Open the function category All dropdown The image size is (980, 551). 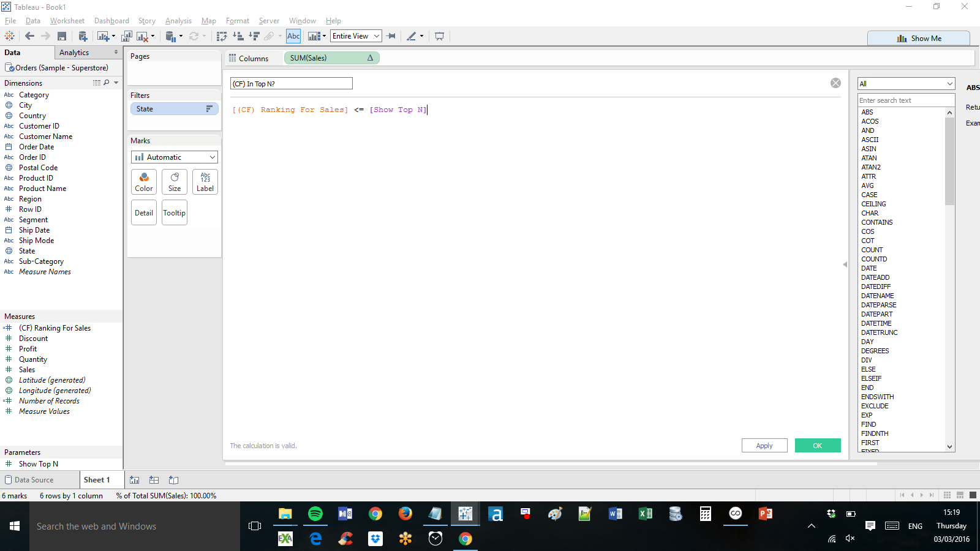coord(906,84)
